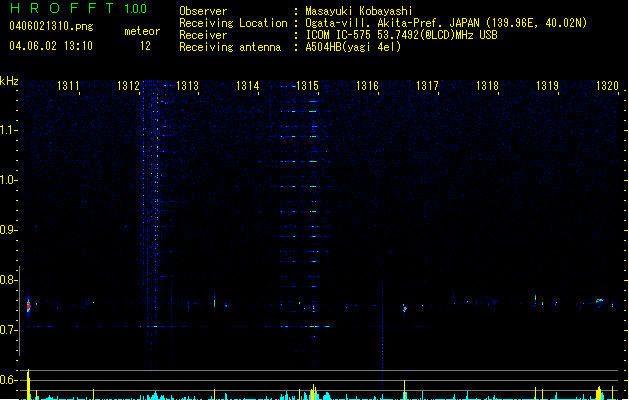Click the 1314 time marker

coord(248,86)
